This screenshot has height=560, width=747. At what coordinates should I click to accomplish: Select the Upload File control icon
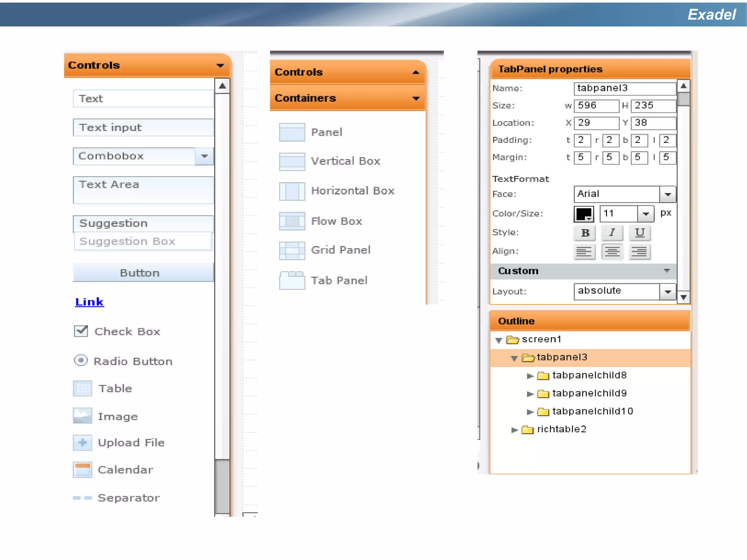tap(82, 443)
